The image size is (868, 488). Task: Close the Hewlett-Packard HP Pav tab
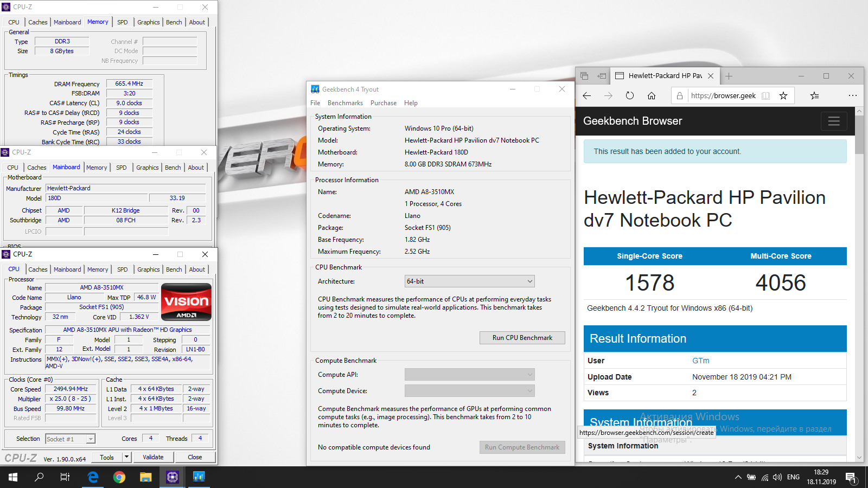pyautogui.click(x=711, y=76)
